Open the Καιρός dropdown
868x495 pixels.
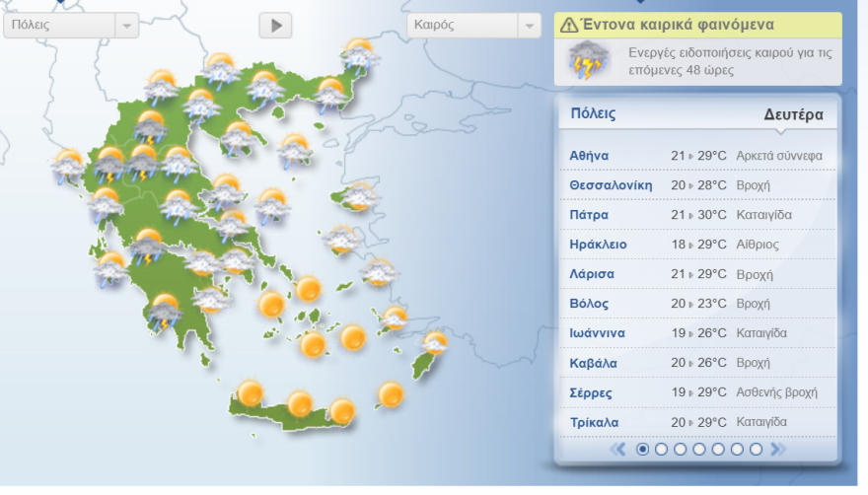pos(473,26)
